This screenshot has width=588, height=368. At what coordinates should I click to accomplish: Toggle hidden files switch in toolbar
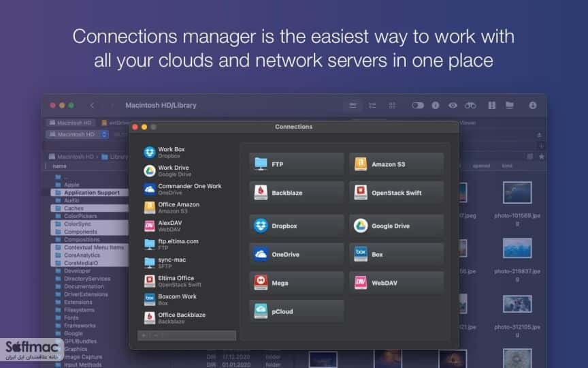(x=418, y=106)
